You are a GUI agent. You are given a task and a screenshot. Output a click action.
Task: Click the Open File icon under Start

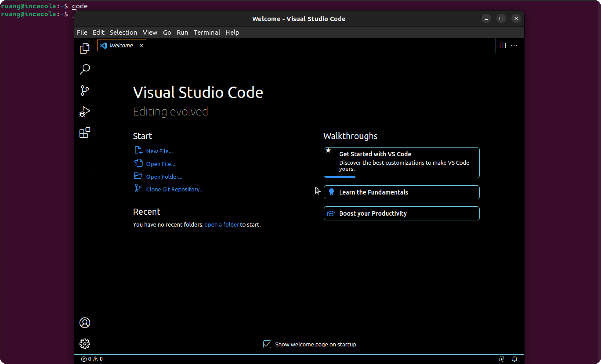tap(138, 163)
